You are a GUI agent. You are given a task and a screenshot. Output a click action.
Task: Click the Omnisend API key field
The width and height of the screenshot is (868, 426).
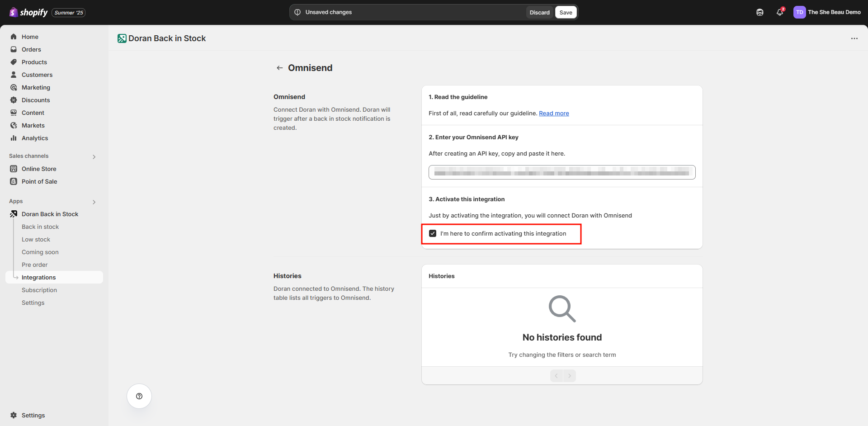(x=562, y=172)
